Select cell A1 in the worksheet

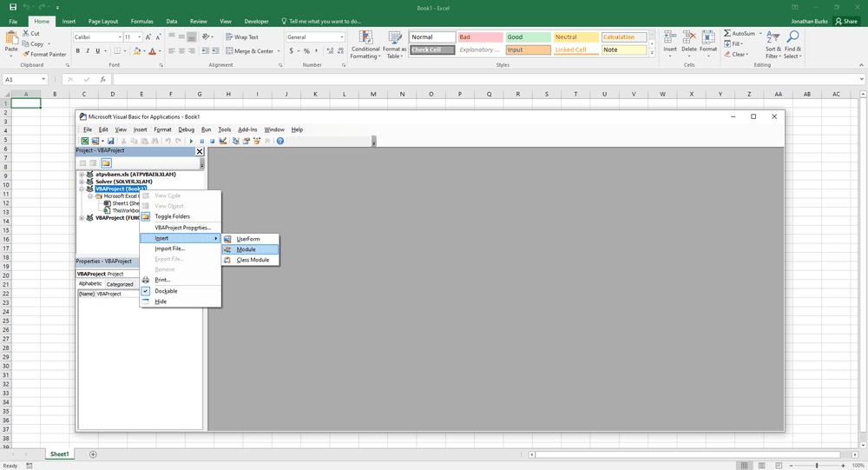[x=26, y=103]
